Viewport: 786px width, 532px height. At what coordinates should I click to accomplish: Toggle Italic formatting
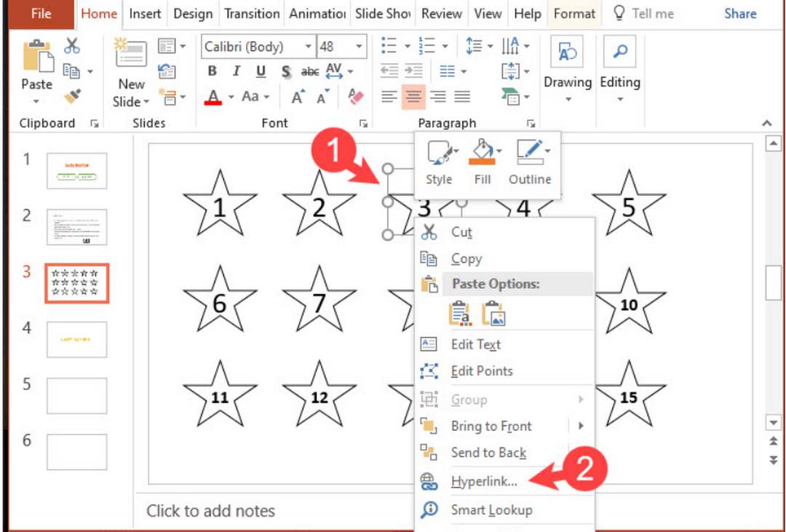pos(237,71)
